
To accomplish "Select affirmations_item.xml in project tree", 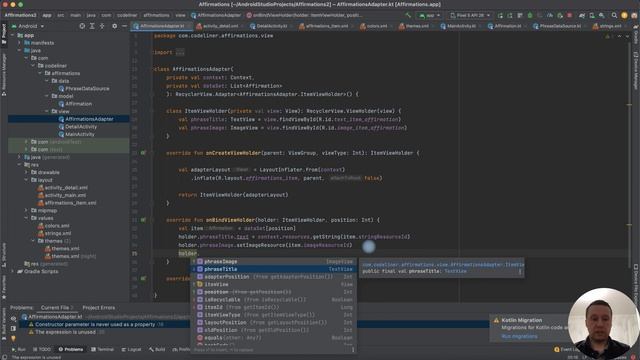I will (x=70, y=203).
